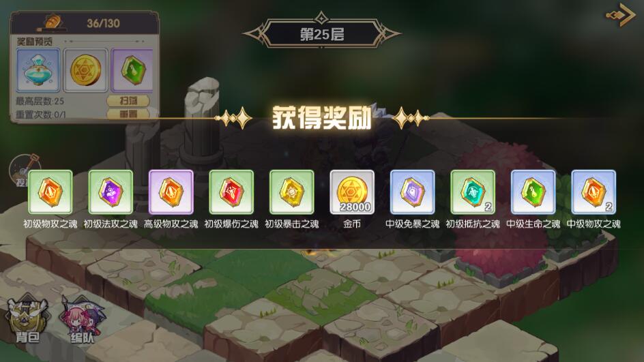Viewport: 644px width, 362px height.
Task: Select the 初级物攻之魂 reward icon
Action: (50, 192)
